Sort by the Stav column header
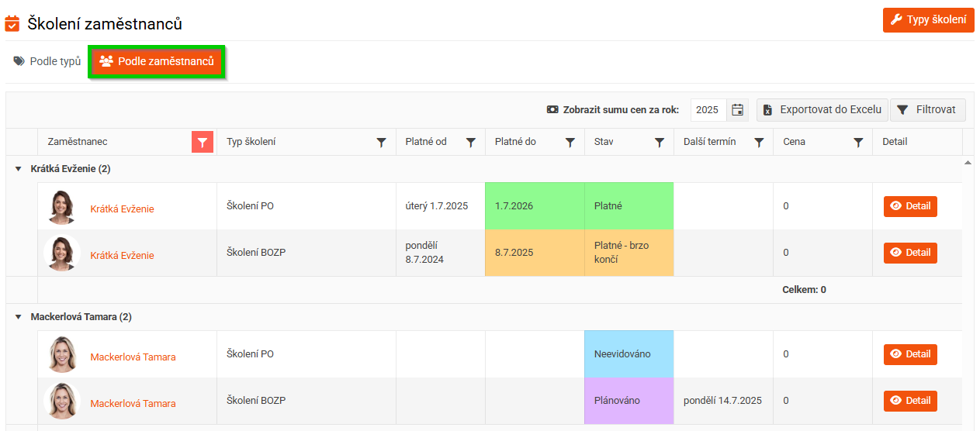The width and height of the screenshot is (980, 431). 604,142
